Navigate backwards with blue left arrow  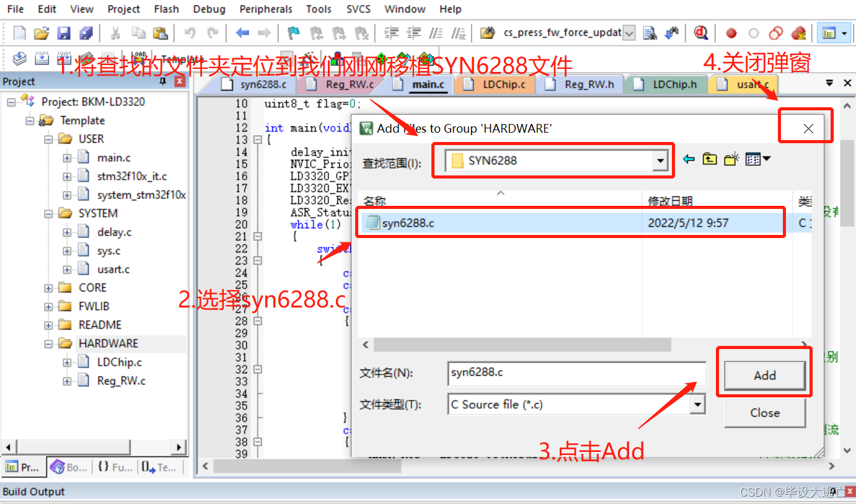coord(242,33)
